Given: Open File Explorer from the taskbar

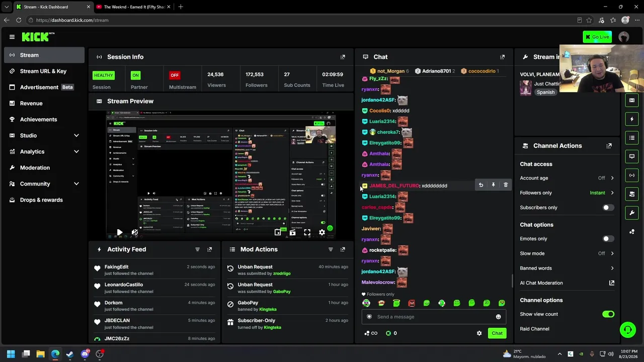Looking at the screenshot, I should pyautogui.click(x=41, y=354).
